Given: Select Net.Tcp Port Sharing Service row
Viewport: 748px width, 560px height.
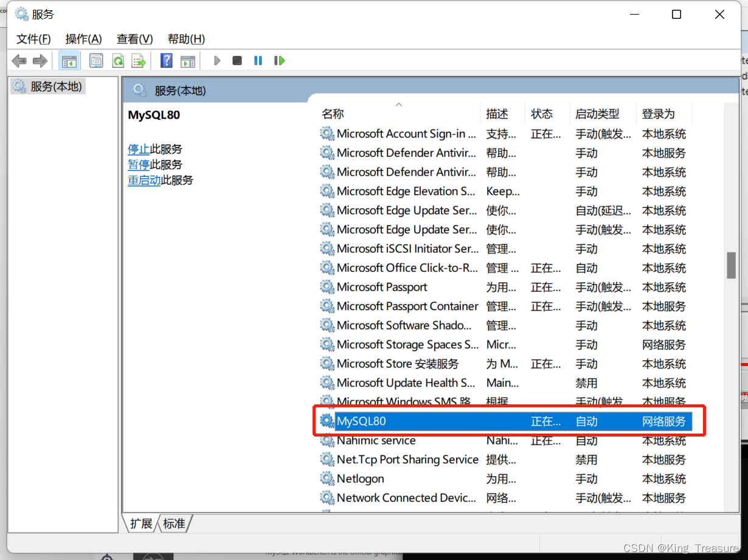Looking at the screenshot, I should point(505,459).
